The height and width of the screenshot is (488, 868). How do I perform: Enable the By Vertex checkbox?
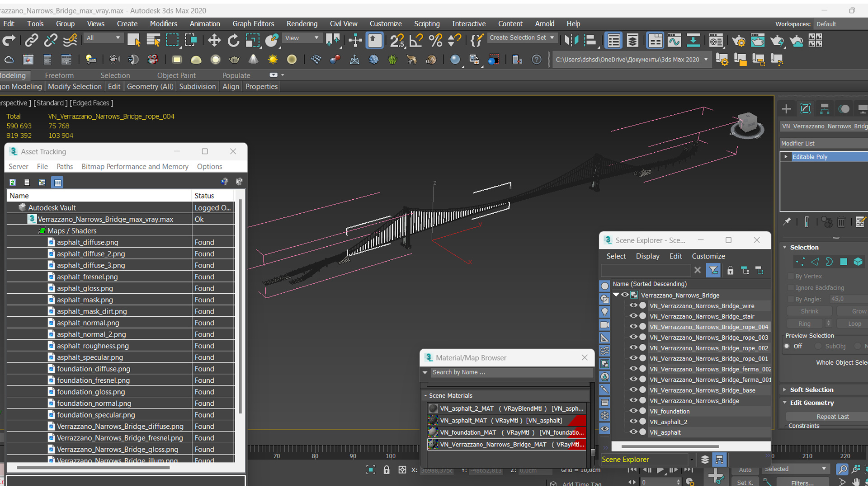(x=791, y=276)
